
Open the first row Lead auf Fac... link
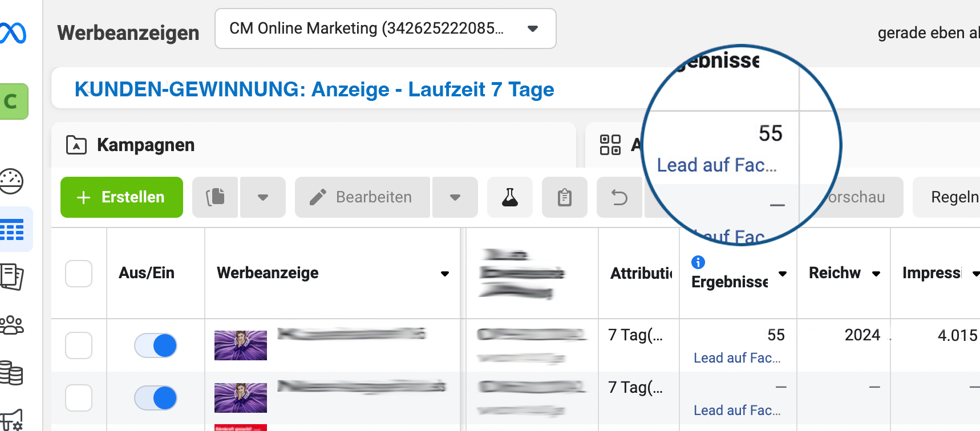point(737,358)
